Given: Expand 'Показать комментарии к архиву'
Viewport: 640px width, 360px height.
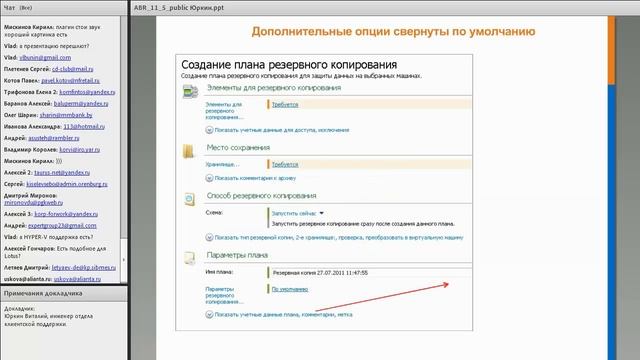Looking at the screenshot, I should 251,178.
